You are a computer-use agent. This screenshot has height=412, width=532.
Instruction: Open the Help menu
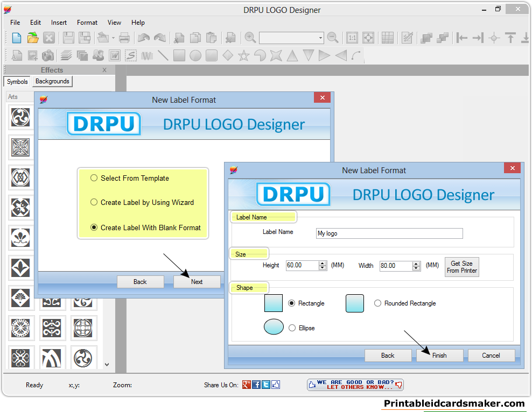[x=138, y=23]
